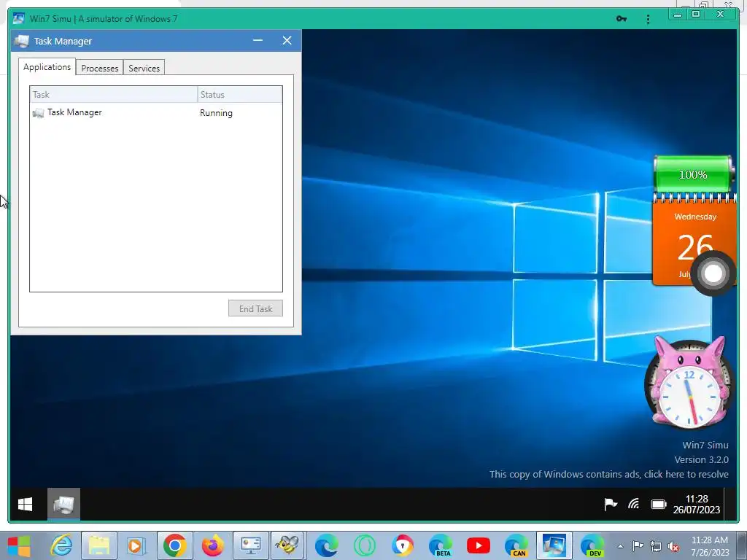The width and height of the screenshot is (747, 560).
Task: Click the Running status text
Action: [216, 113]
